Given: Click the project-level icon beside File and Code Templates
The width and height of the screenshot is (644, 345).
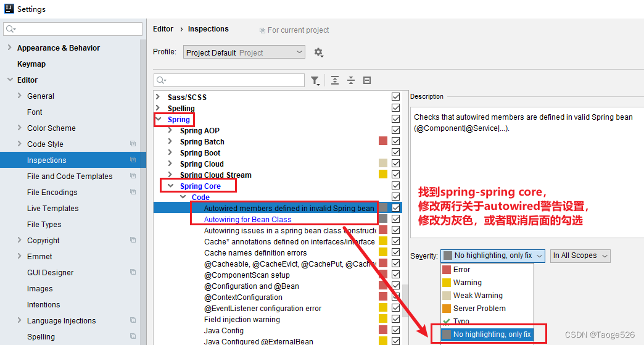Looking at the screenshot, I should [x=133, y=176].
